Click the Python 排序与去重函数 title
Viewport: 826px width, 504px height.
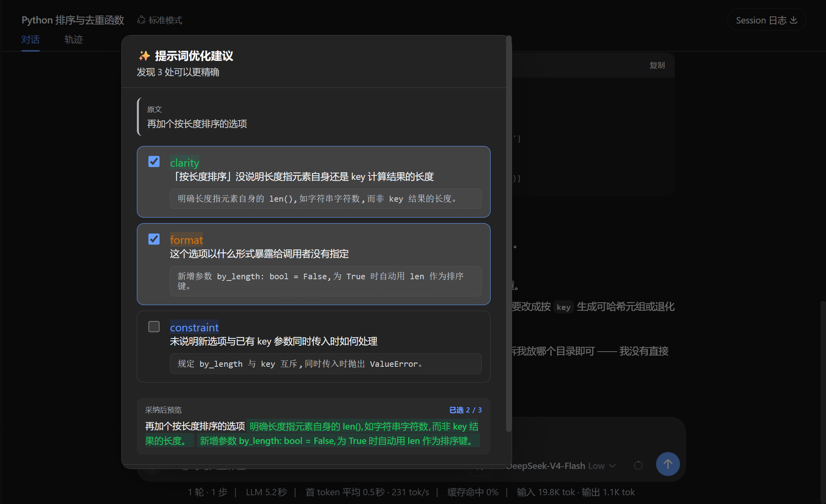73,20
